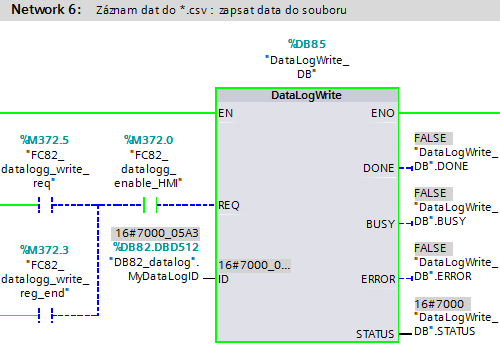Click the DataLogWrite block title

click(x=307, y=95)
